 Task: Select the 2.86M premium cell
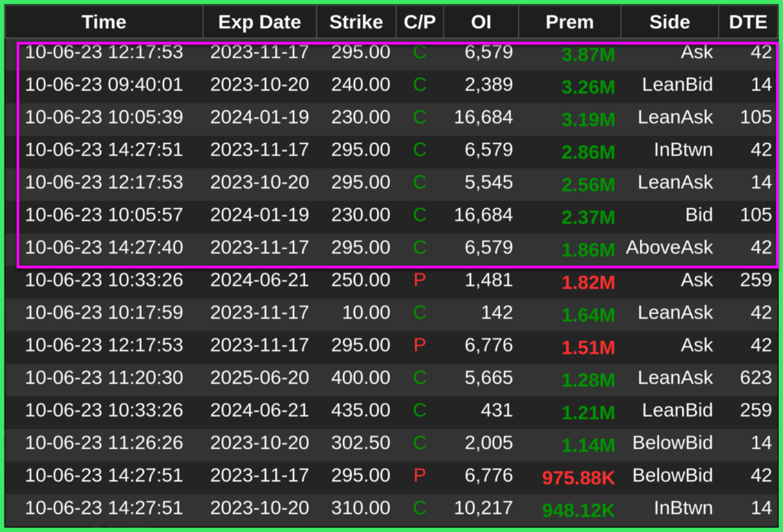588,152
